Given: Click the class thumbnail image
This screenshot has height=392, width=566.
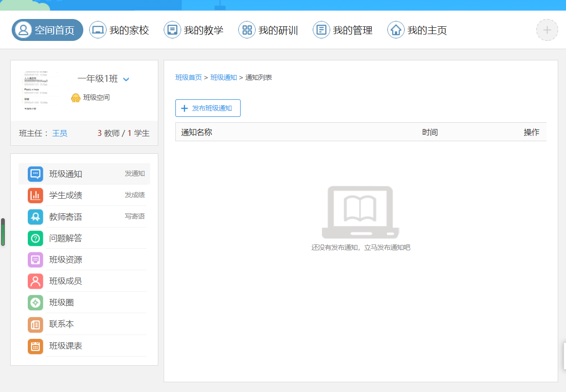Looking at the screenshot, I should [40, 91].
